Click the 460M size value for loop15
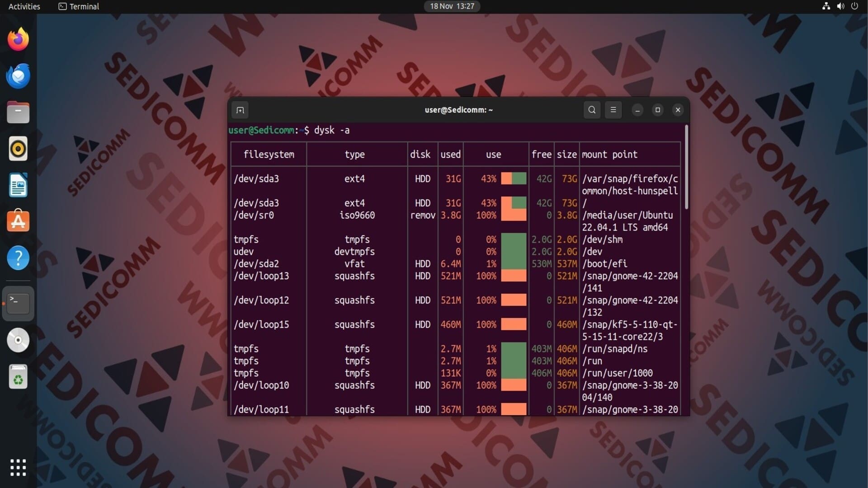This screenshot has height=488, width=868. tap(566, 325)
